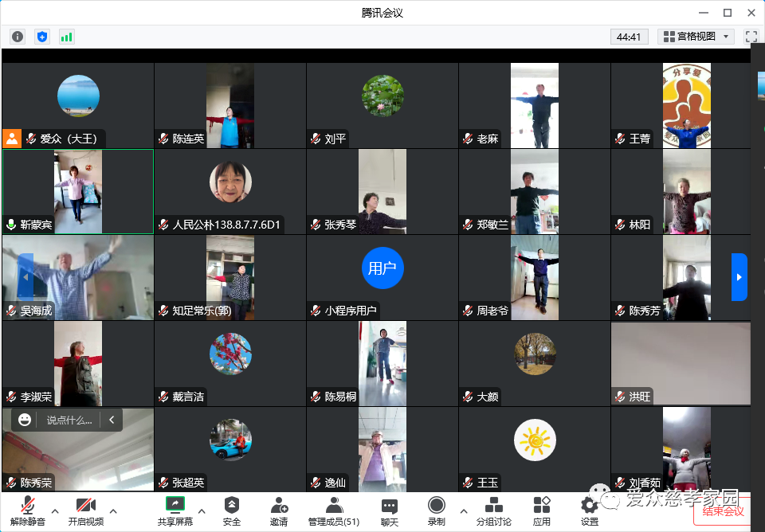
Task: Open the meeting info icon
Action: pyautogui.click(x=18, y=37)
